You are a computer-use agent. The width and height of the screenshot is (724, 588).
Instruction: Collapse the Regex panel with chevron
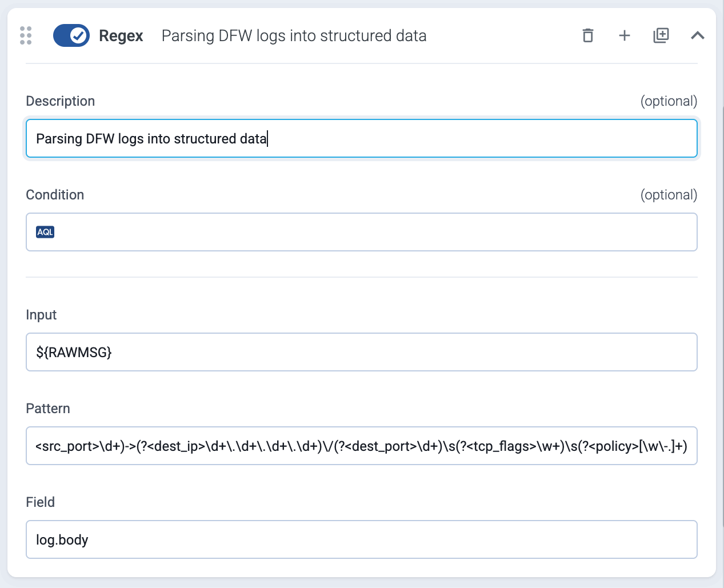tap(698, 35)
